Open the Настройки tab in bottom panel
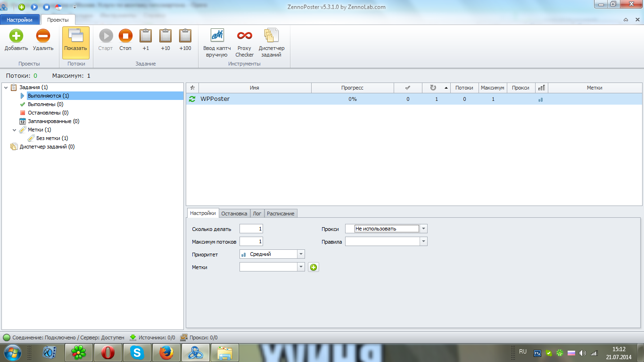Viewport: 644px width, 362px height. click(x=203, y=213)
